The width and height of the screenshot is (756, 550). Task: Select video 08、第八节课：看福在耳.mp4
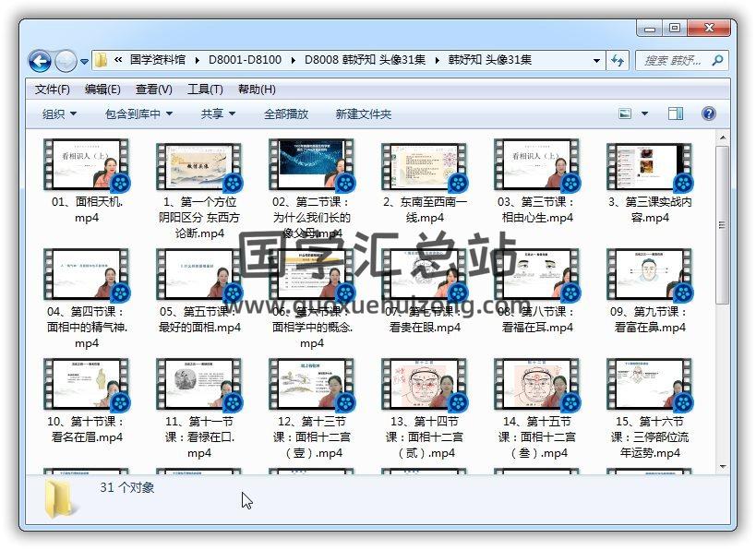pyautogui.click(x=537, y=290)
